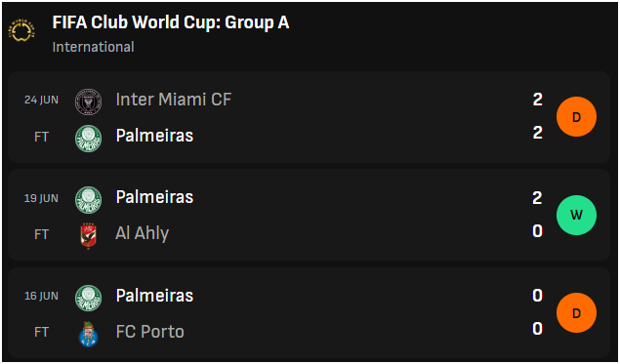Click the Al Ahly club crest
620x364 pixels.
point(88,236)
